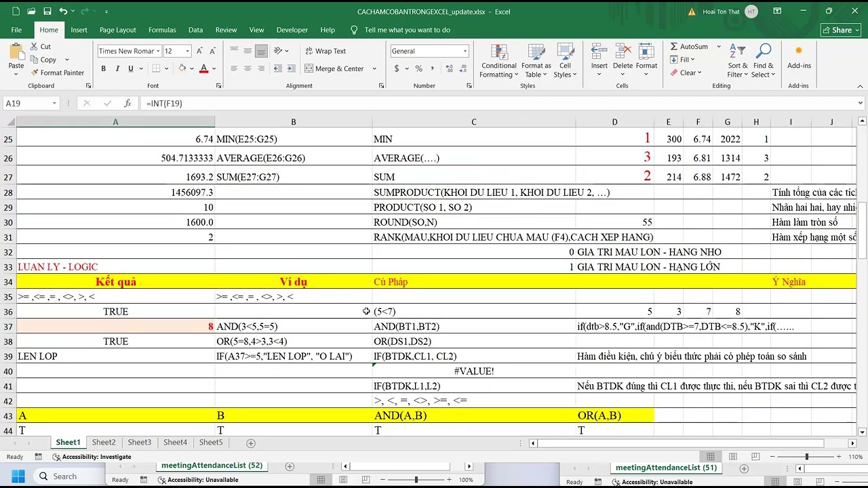Click the Clear button in Editing group
Viewport: 868px width, 488px height.
(686, 73)
